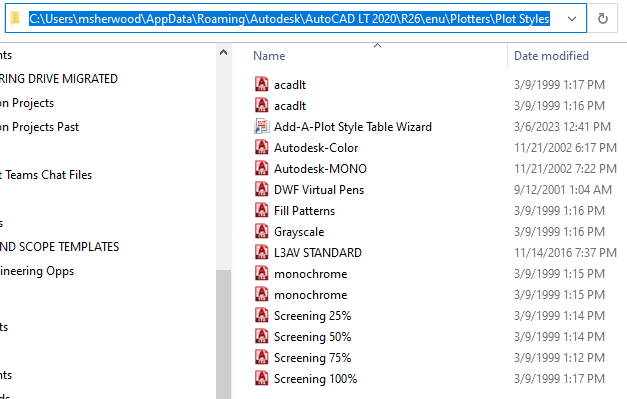
Task: Click the date 11/14/2016 7:37 PM
Action: click(565, 253)
